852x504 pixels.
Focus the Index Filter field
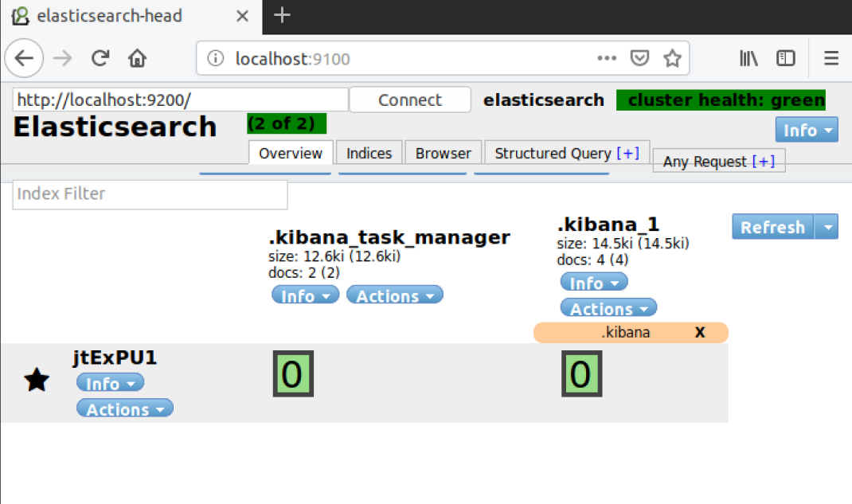(x=150, y=194)
